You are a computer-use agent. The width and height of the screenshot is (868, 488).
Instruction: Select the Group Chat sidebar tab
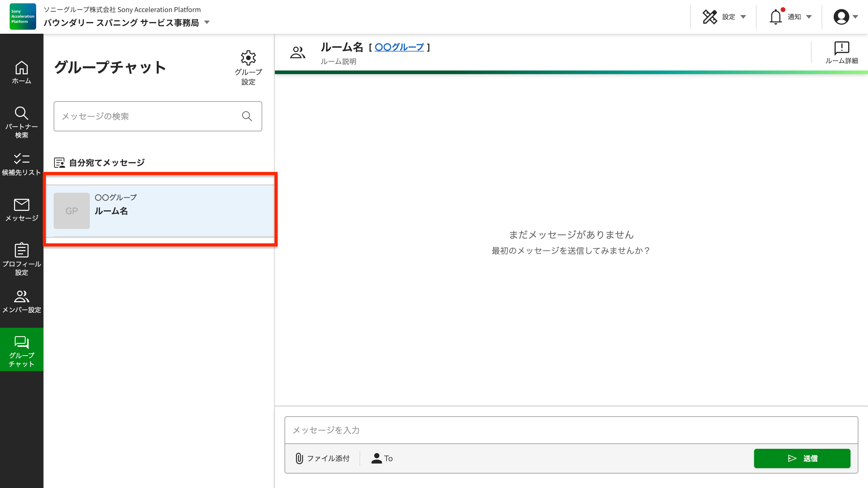coord(22,349)
